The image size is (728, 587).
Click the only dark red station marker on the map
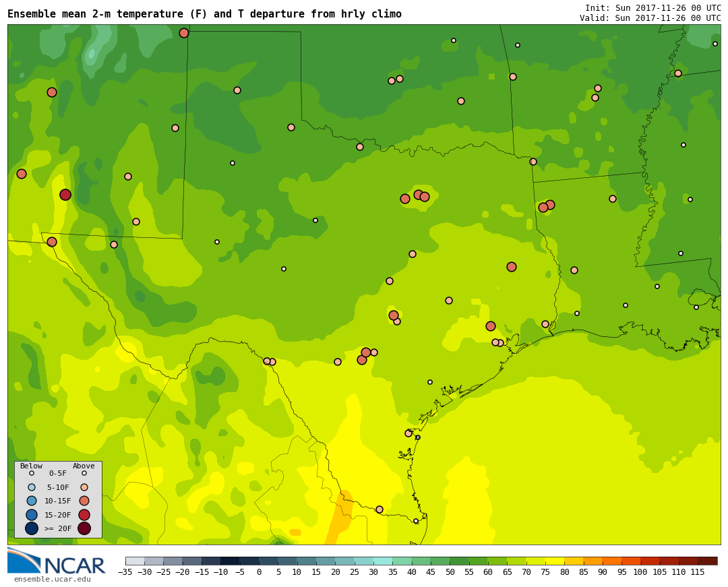(65, 195)
